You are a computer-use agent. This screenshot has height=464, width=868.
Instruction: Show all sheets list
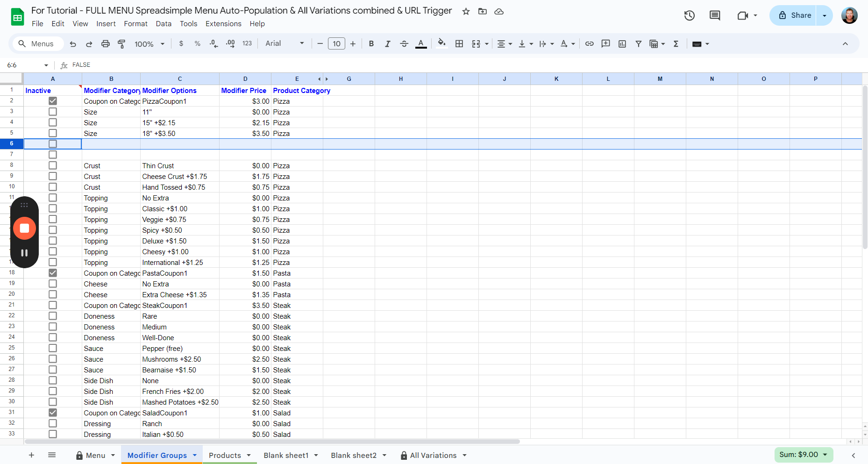[x=52, y=455]
